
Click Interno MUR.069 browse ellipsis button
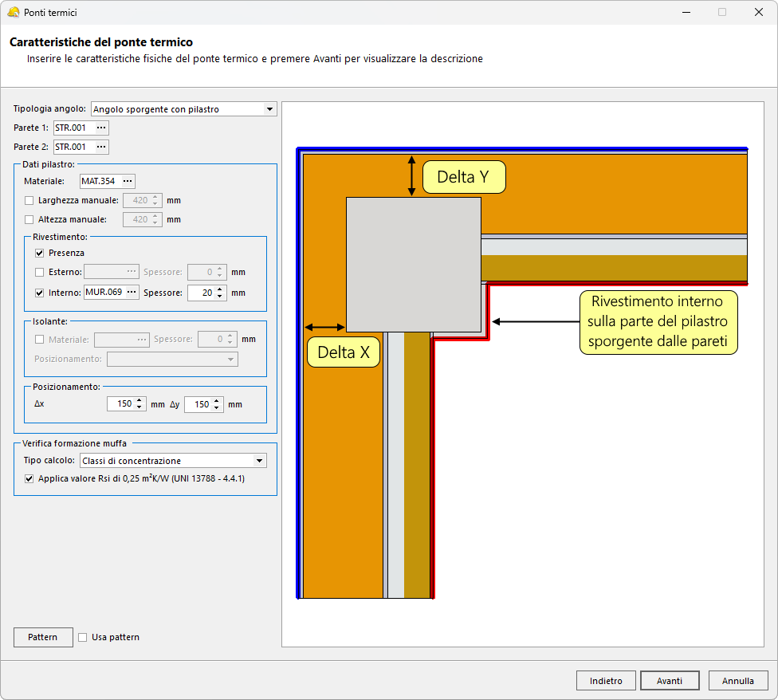[132, 293]
